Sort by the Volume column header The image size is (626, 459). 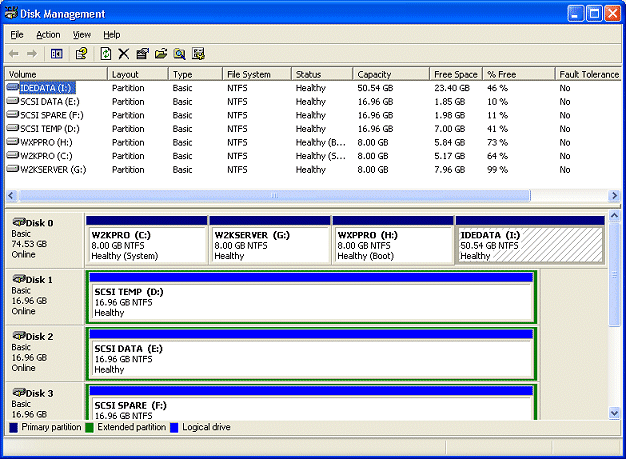[x=56, y=74]
